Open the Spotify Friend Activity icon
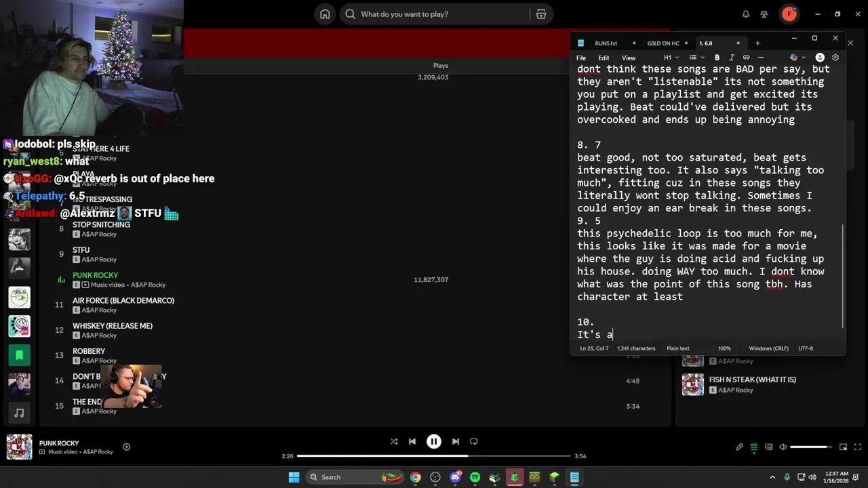Viewport: 868px width, 488px height. coord(764,14)
